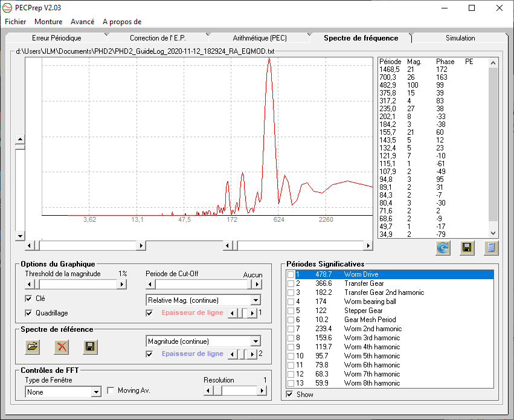The height and width of the screenshot is (420, 514).
Task: Delete reference spectrum with red X icon
Action: pyautogui.click(x=61, y=346)
